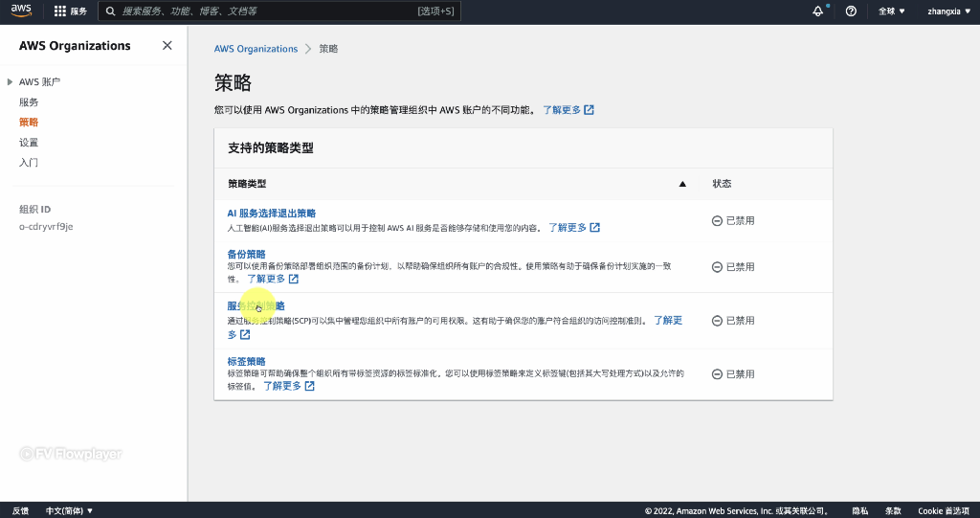Click 已禁用 status text for 备份策略
This screenshot has width=980, height=518.
(740, 267)
